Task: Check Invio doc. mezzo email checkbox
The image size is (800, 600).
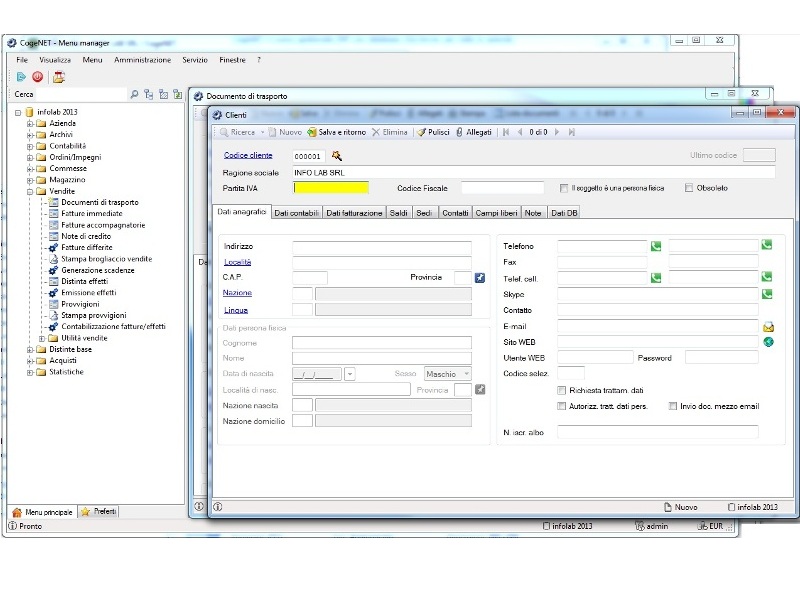Action: coord(673,406)
